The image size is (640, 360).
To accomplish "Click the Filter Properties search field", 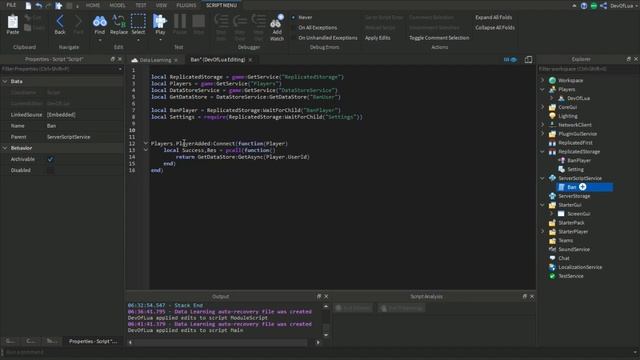I will [61, 69].
